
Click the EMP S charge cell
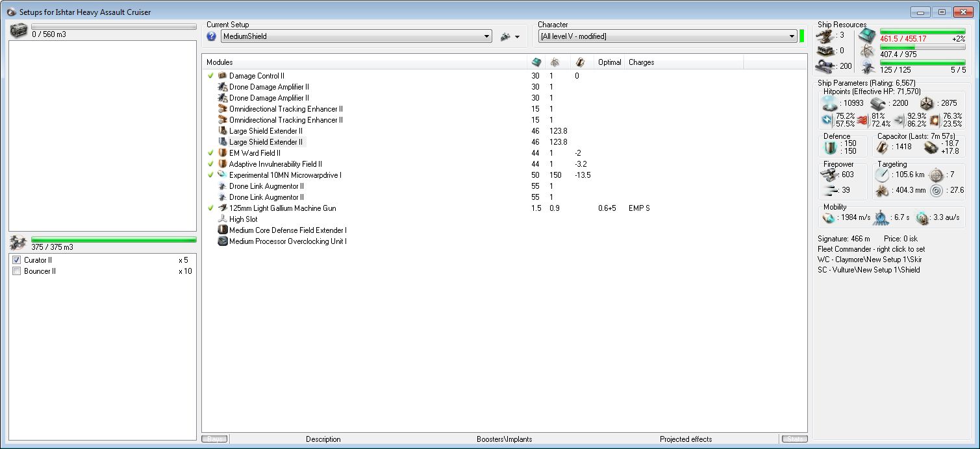coord(639,208)
